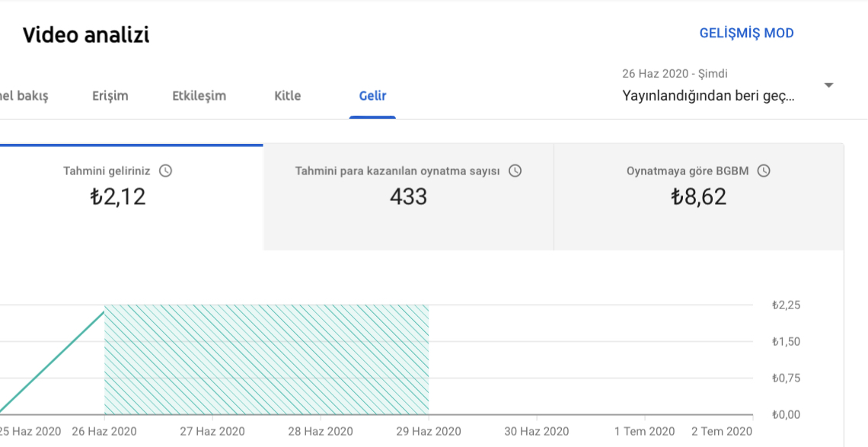Viewport: 868px width, 447px height.
Task: Open the Kitle tab
Action: click(x=288, y=96)
